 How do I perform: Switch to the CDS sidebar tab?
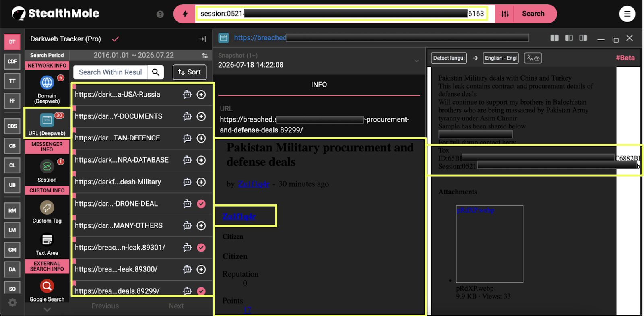coord(12,126)
